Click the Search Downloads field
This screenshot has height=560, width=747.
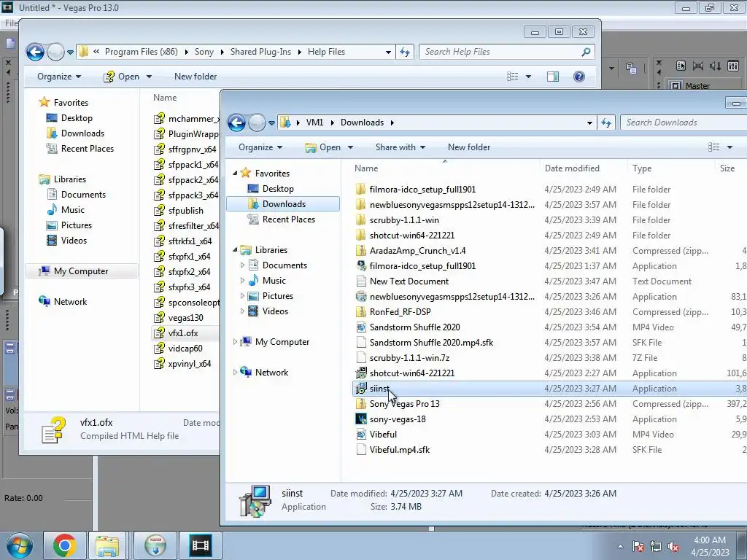coord(684,122)
